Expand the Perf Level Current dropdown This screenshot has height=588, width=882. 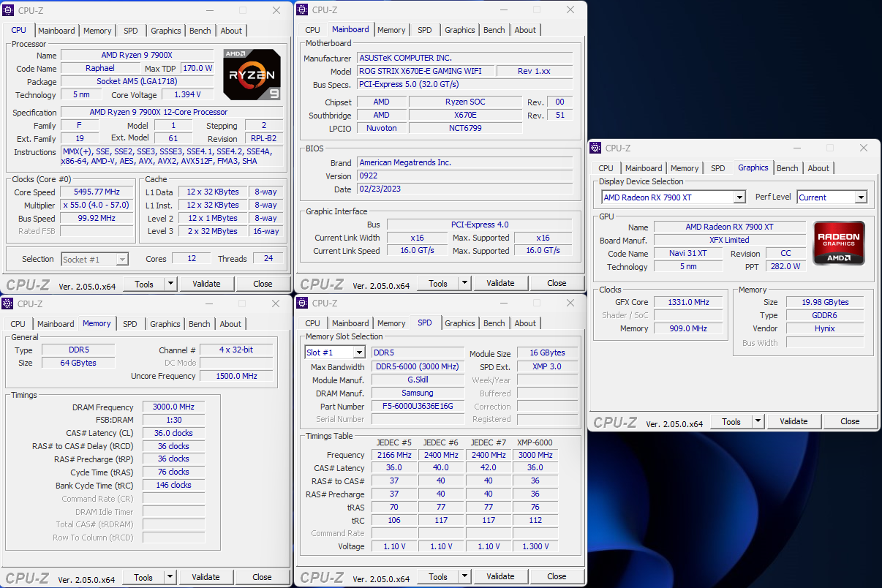coord(860,197)
